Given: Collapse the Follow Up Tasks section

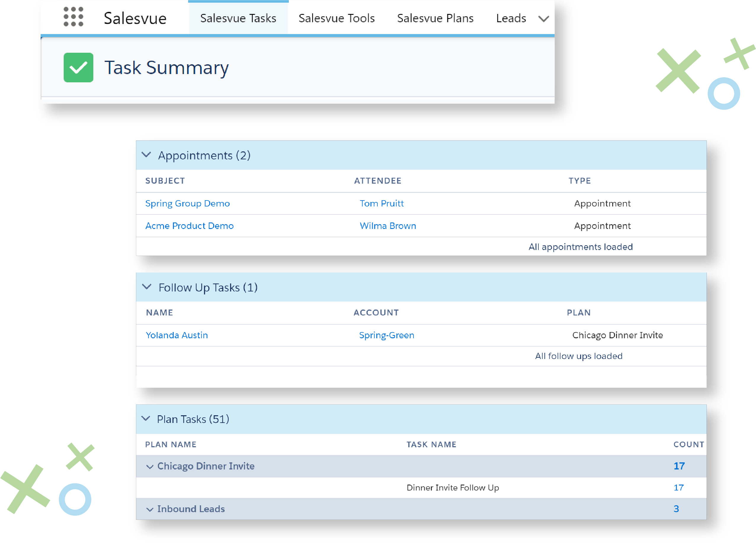Looking at the screenshot, I should click(x=147, y=287).
